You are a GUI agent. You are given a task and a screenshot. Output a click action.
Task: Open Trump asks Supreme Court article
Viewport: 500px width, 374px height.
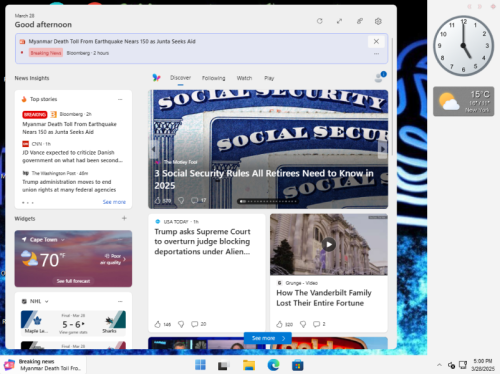(x=202, y=241)
